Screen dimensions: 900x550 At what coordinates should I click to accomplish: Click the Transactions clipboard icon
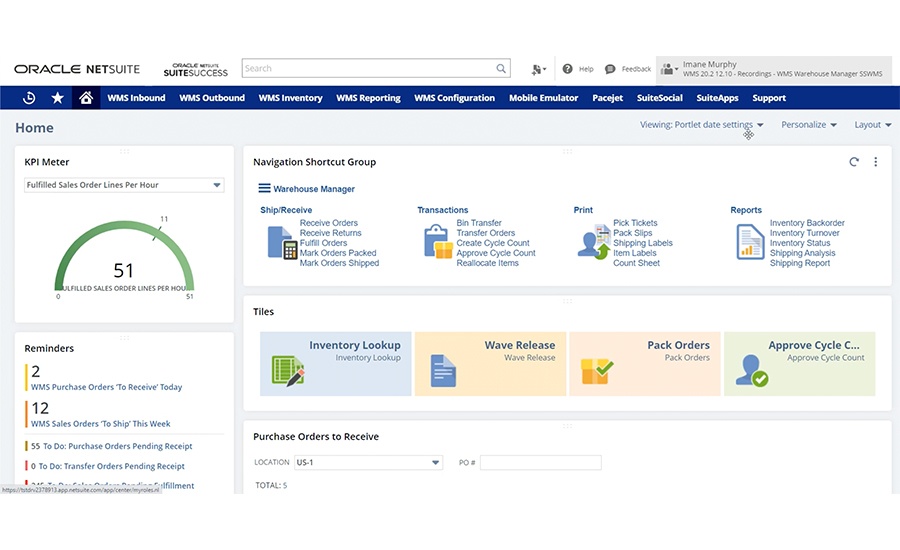(x=439, y=242)
